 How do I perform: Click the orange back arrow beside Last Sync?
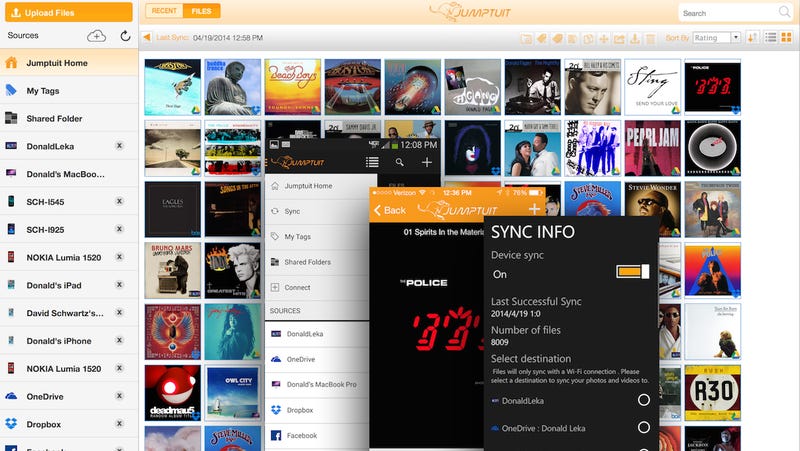coord(147,37)
